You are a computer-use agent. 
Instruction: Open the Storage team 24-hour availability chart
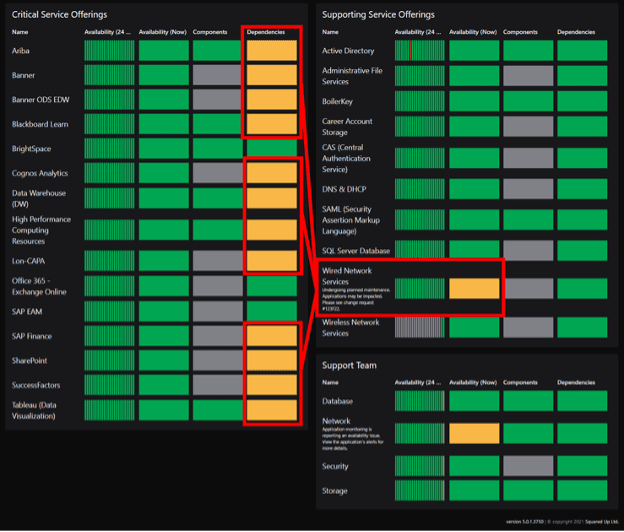[420, 490]
